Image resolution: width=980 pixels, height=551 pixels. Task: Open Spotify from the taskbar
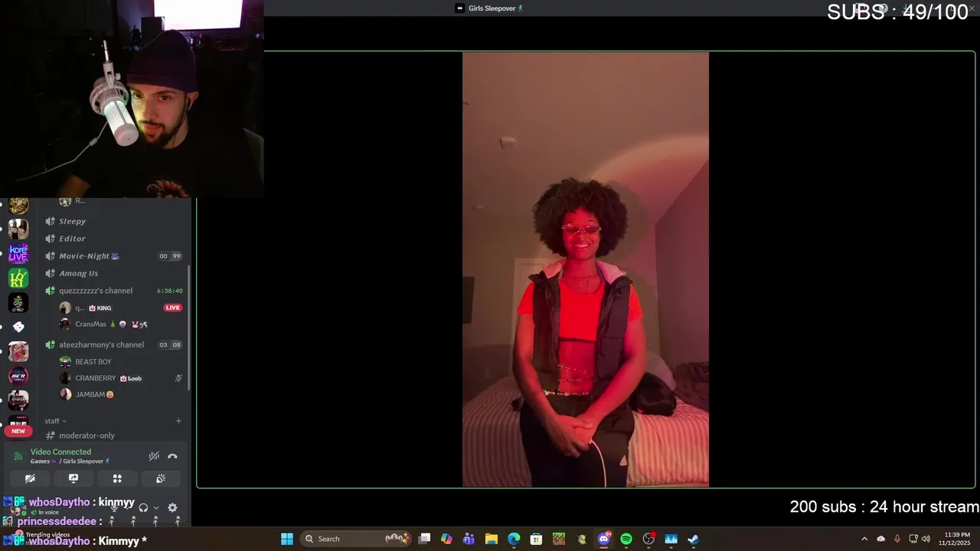[626, 539]
